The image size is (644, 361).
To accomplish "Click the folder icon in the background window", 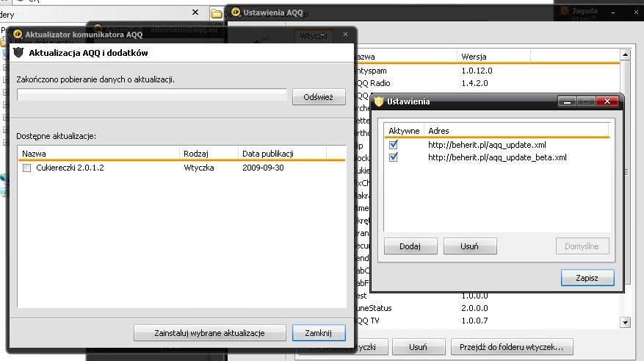I will (216, 13).
